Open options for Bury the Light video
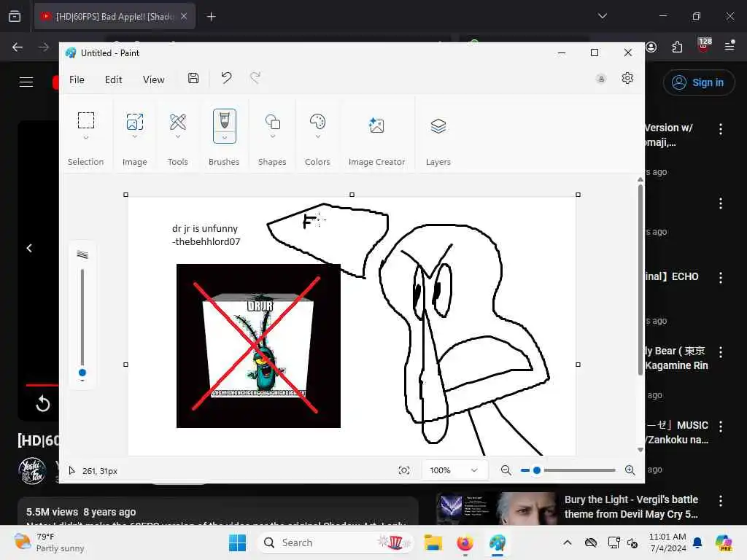Viewport: 747px width, 560px height. click(720, 500)
